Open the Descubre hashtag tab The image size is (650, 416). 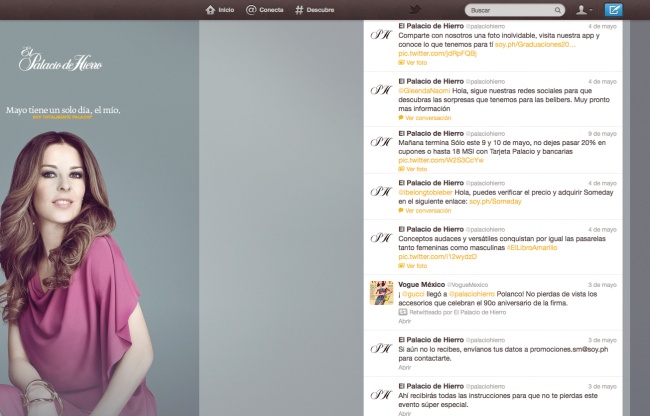[x=314, y=9]
